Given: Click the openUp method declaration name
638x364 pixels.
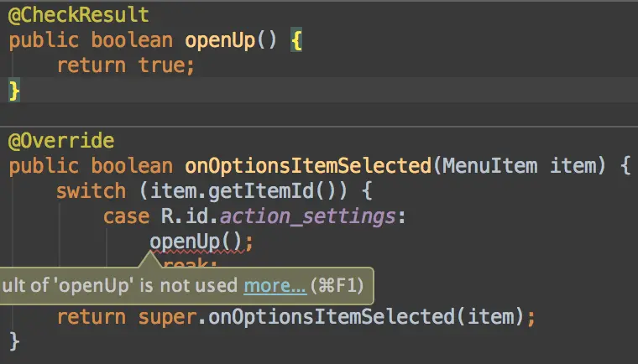Looking at the screenshot, I should (x=220, y=40).
